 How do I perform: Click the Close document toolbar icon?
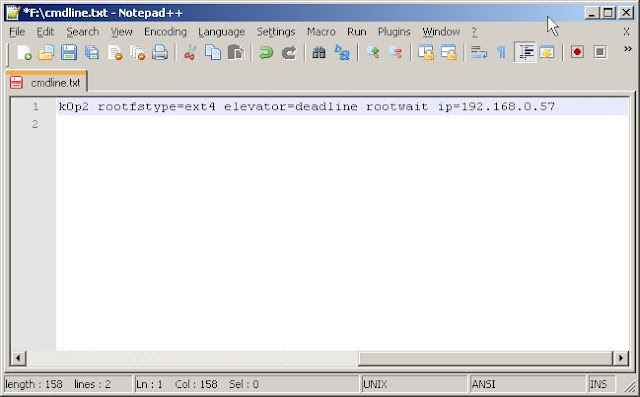click(x=115, y=53)
